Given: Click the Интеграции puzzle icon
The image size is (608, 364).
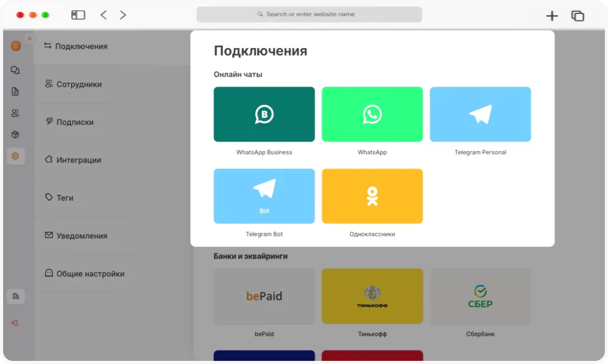Looking at the screenshot, I should tap(49, 159).
